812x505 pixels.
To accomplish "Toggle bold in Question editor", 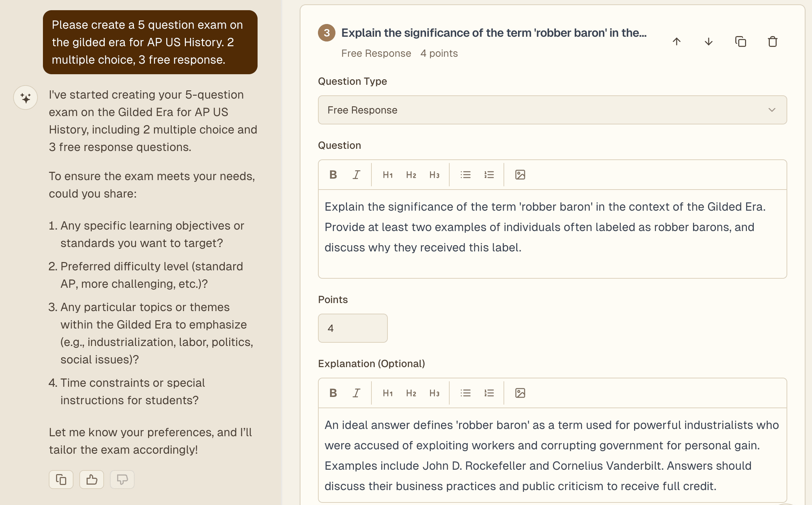I will [333, 175].
